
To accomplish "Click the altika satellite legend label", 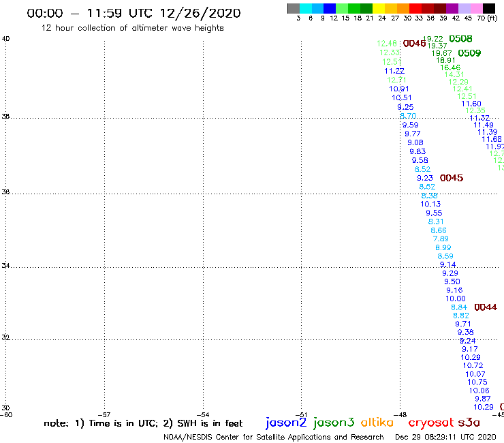I will pyautogui.click(x=377, y=422).
